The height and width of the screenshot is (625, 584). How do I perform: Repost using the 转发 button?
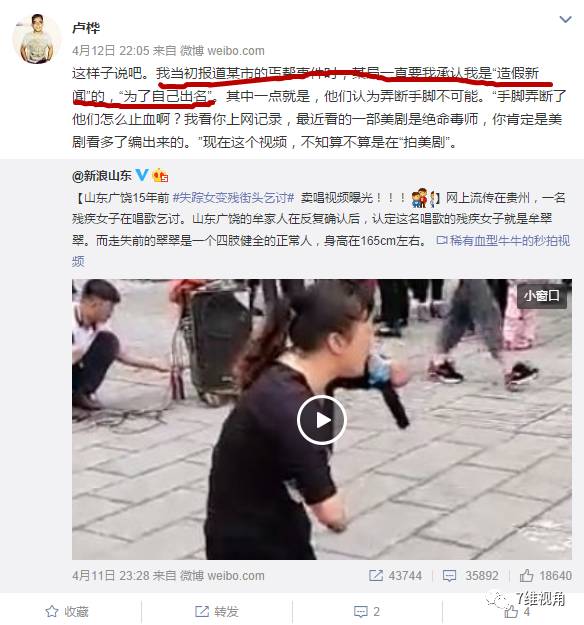[217, 611]
